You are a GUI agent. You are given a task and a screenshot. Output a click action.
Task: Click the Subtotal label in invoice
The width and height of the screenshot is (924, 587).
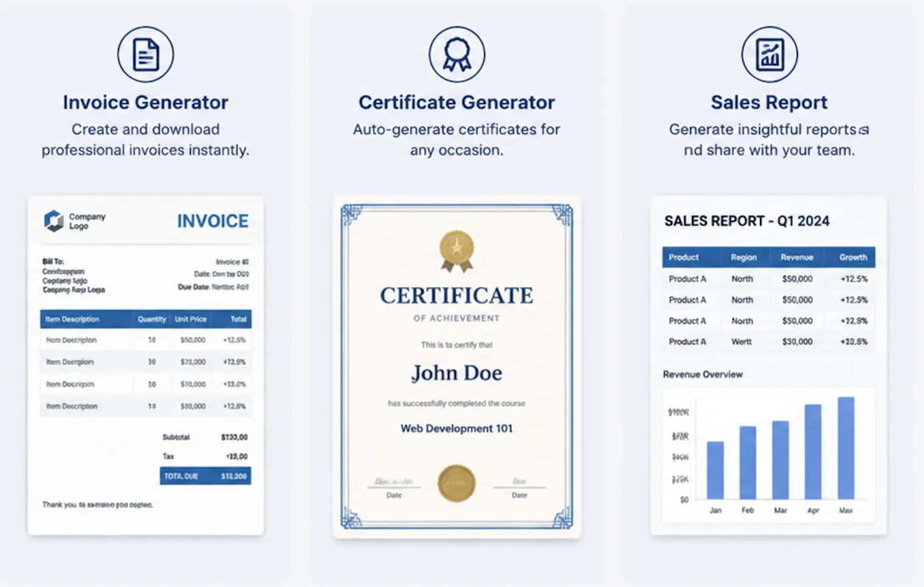pos(176,437)
